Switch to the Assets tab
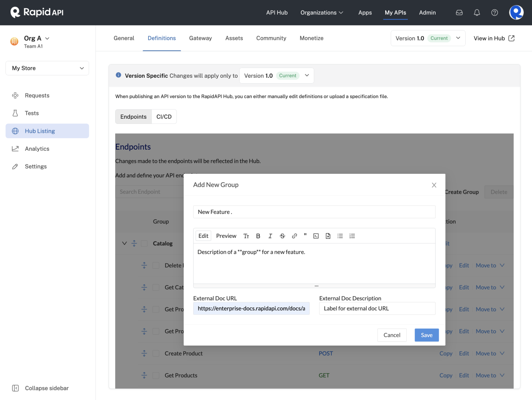Screen dimensions: 532x400 point(234,38)
